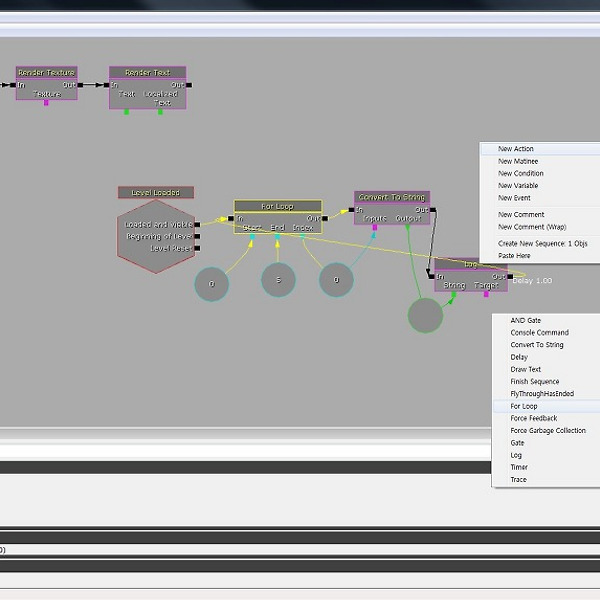Click the Texture variable connector on Render Texture
The image size is (600, 600).
point(46,103)
